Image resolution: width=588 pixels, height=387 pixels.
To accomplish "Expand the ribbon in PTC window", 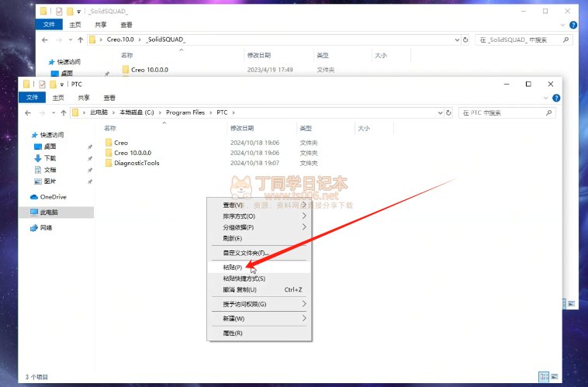I will [x=545, y=98].
